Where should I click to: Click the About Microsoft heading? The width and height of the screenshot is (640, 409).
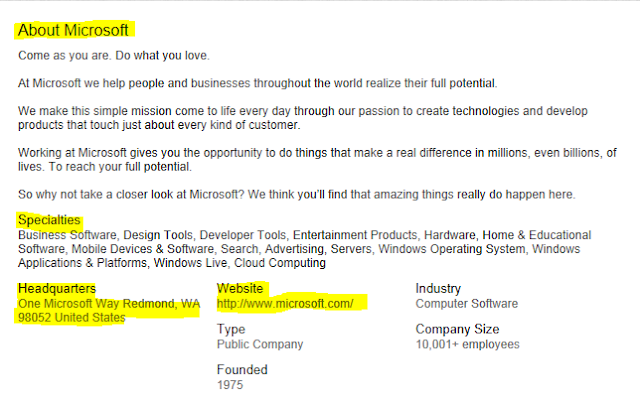(x=73, y=30)
